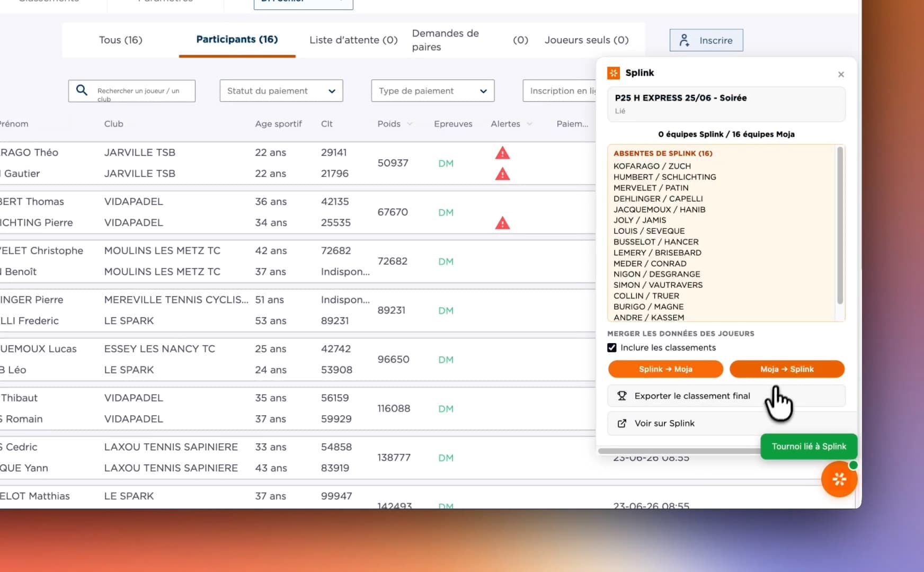Click MERVELET / PATIN in absent list
This screenshot has width=924, height=572.
651,188
